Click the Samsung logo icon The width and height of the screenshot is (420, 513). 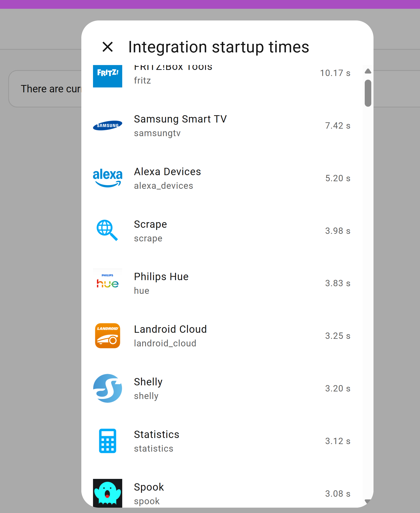tap(108, 125)
